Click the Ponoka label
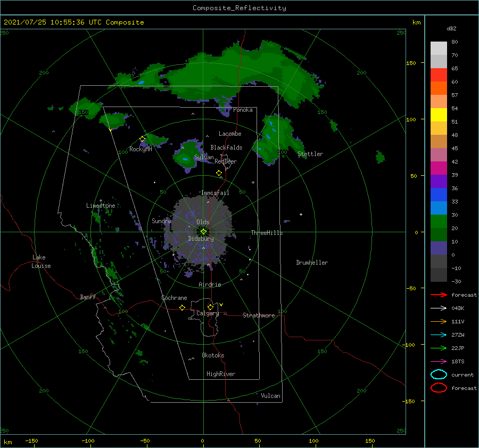 (243, 110)
